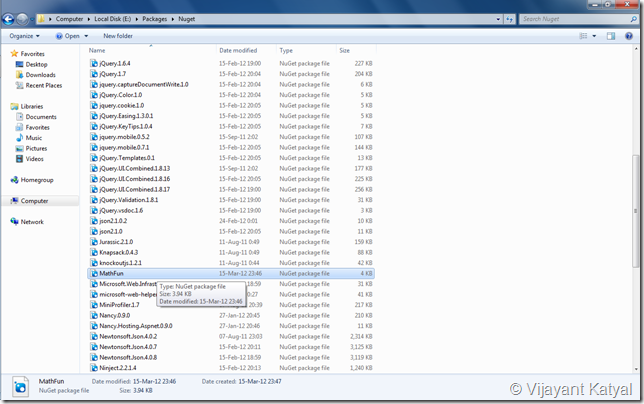Click the New folder button

coord(118,36)
